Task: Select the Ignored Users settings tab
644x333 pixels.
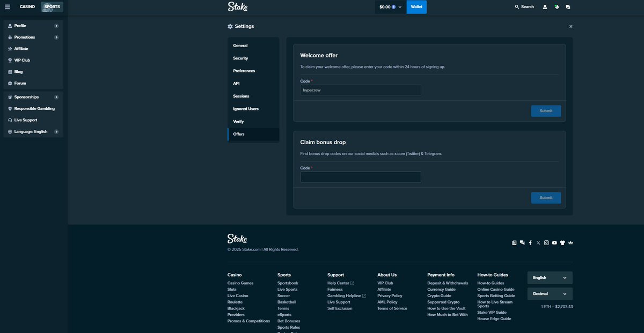Action: [x=253, y=109]
